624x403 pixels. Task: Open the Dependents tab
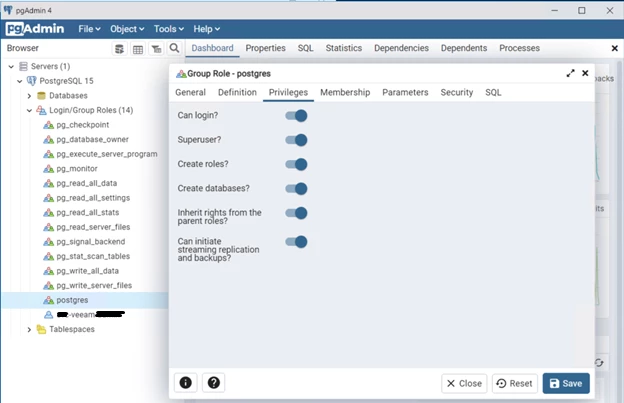click(464, 48)
